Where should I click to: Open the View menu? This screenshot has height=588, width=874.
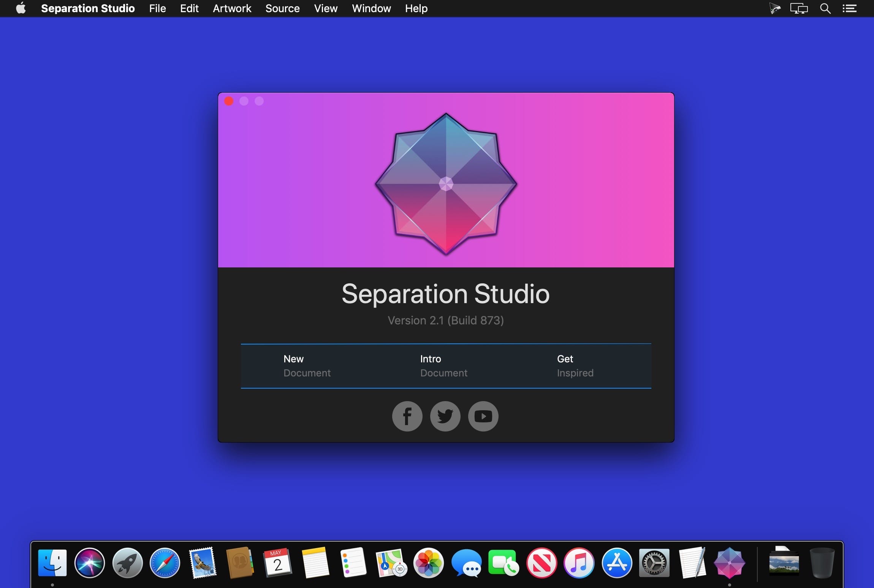click(x=326, y=8)
